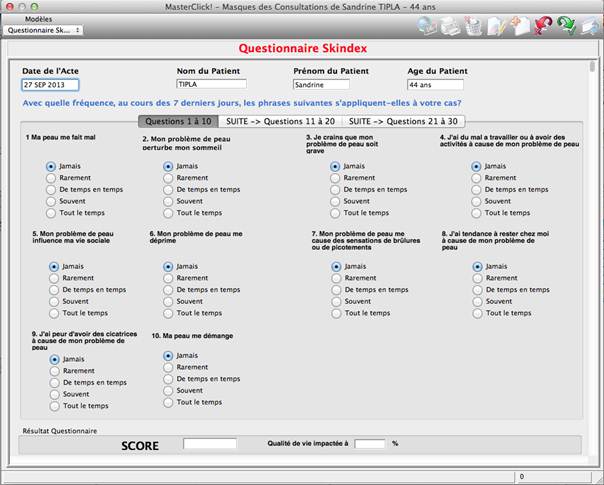Click the trash delete icon

click(473, 26)
